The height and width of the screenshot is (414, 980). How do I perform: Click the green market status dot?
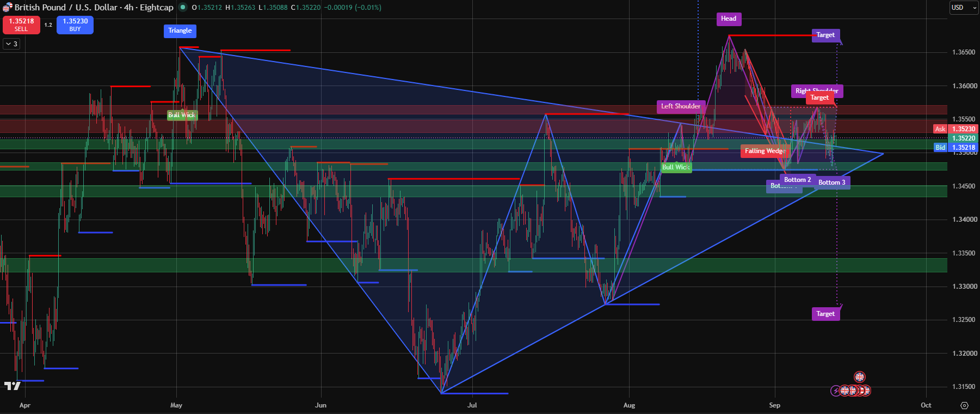coord(183,8)
